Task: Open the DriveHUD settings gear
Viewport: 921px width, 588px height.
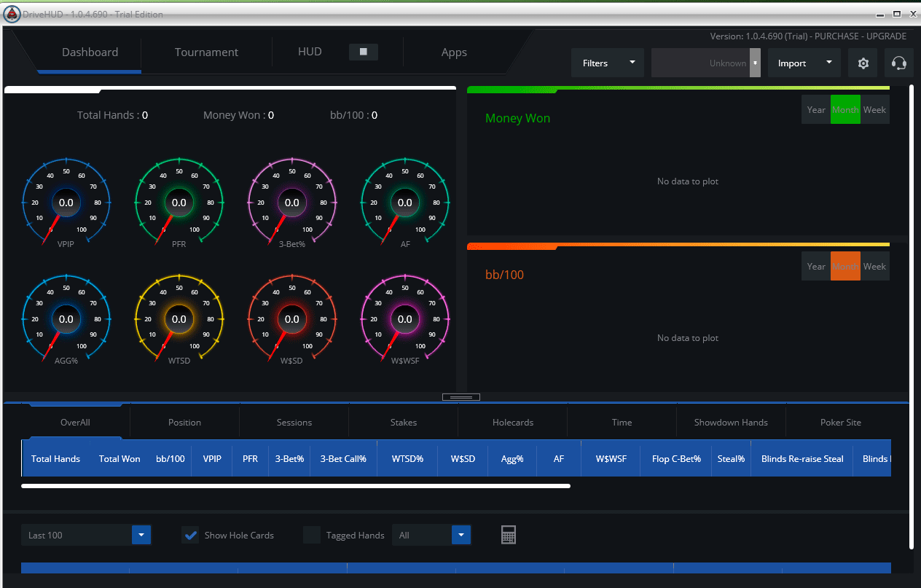Action: coord(863,63)
